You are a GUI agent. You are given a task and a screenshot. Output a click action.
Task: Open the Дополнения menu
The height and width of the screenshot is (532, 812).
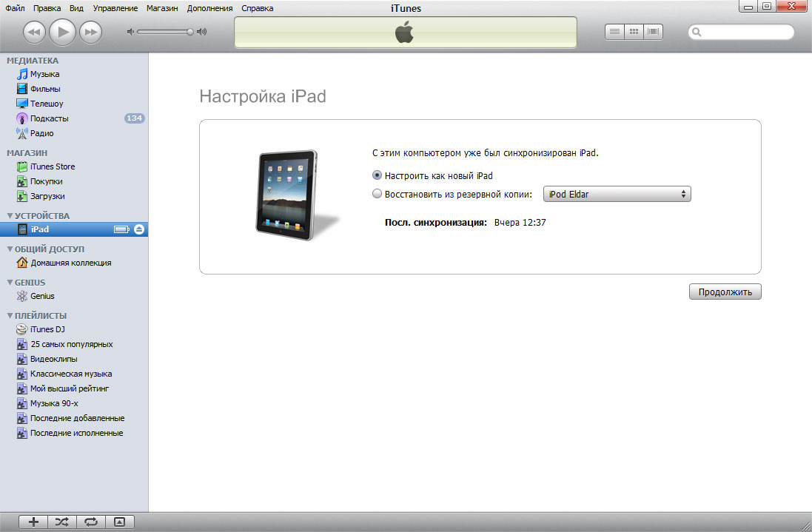[x=209, y=8]
